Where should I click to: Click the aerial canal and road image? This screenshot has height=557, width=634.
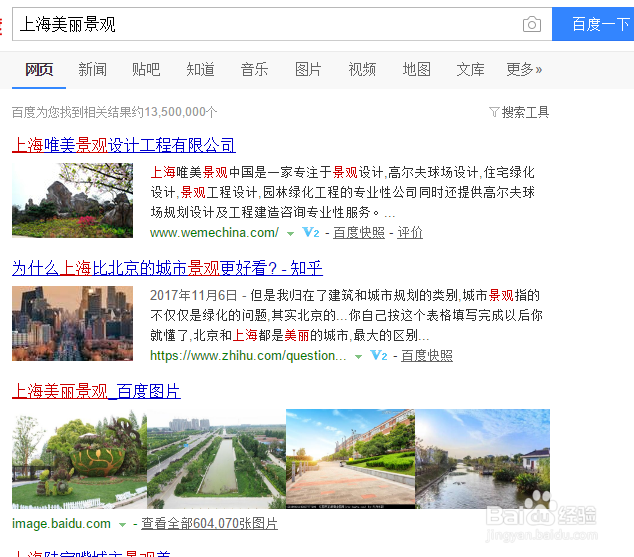point(216,459)
